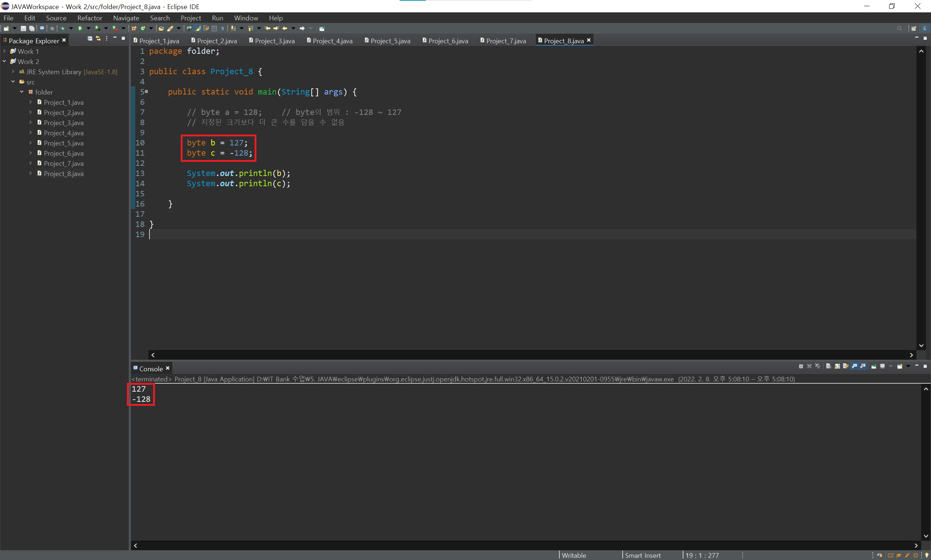Click the Debug bug toolbar icon
Screen dimensions: 931x560
click(63, 28)
